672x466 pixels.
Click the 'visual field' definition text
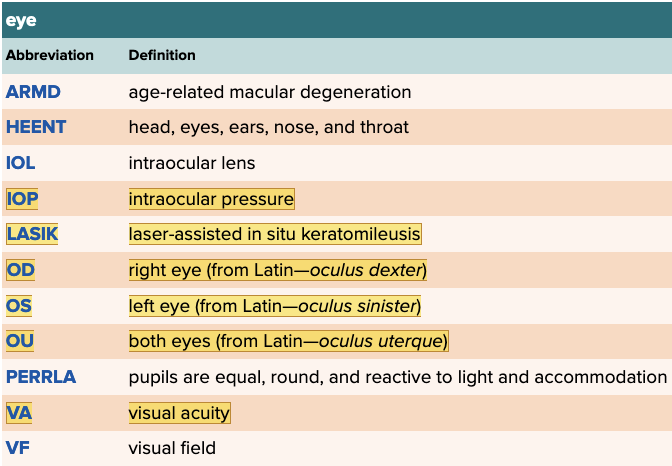tap(172, 448)
